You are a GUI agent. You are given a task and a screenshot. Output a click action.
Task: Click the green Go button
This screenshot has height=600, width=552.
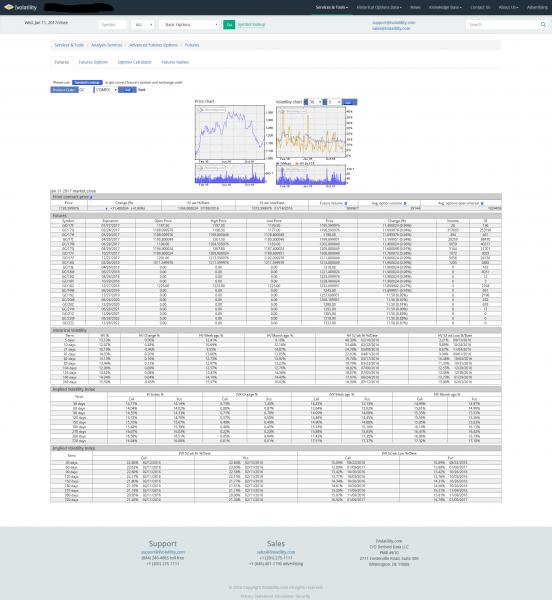coord(229,24)
